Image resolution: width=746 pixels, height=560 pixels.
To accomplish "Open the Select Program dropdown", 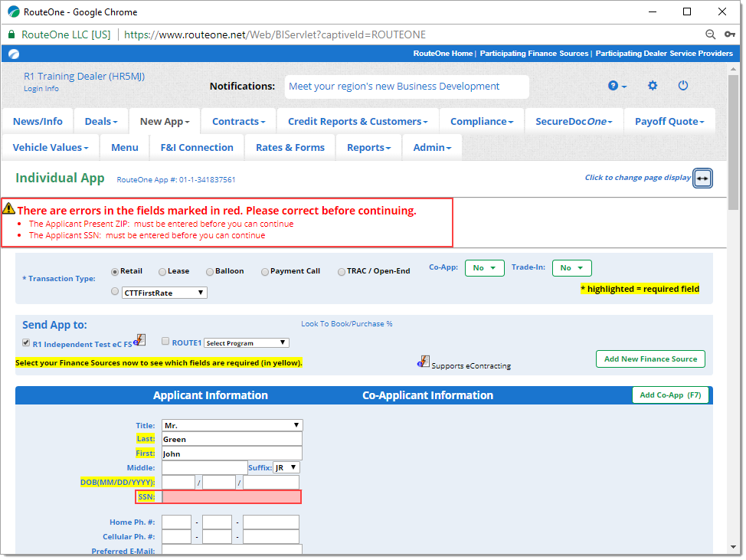I will (x=247, y=343).
